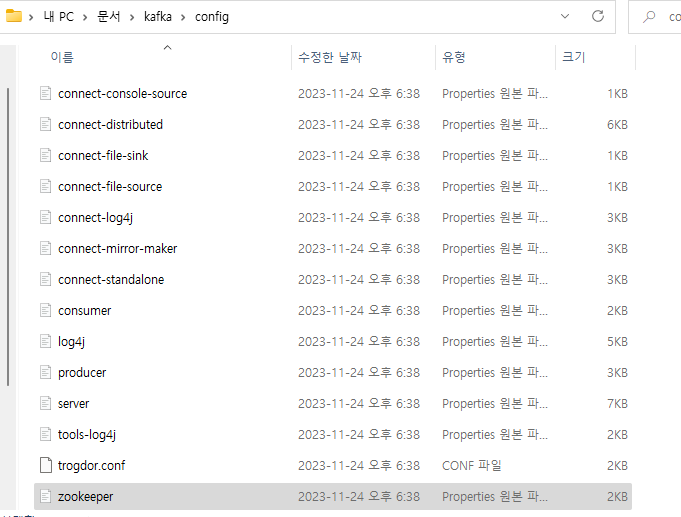Select the connect-file-sink file name

pyautogui.click(x=103, y=156)
